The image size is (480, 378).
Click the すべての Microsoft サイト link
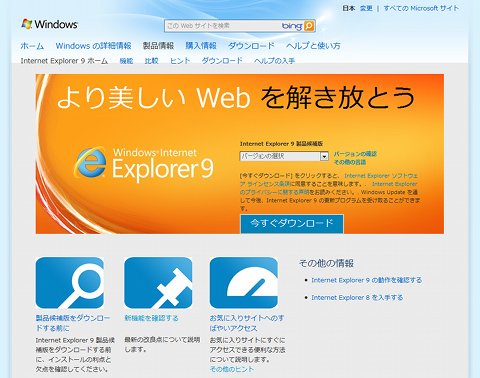click(x=421, y=8)
